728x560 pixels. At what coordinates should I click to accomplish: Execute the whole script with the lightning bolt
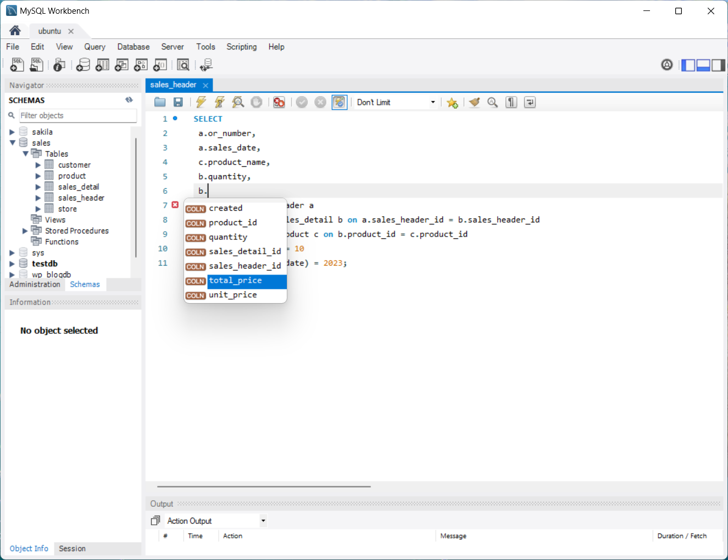[x=201, y=102]
